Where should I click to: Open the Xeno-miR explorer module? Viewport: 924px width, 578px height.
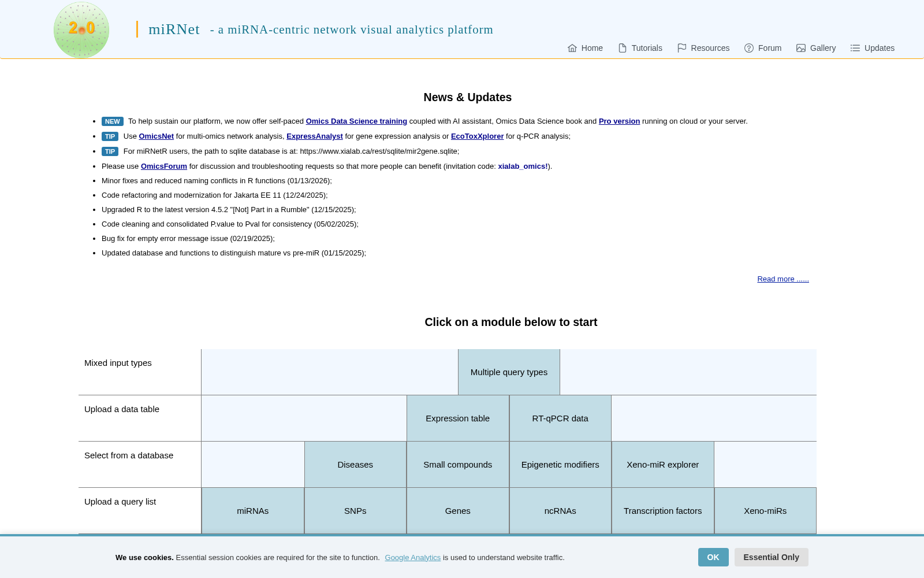pos(663,465)
